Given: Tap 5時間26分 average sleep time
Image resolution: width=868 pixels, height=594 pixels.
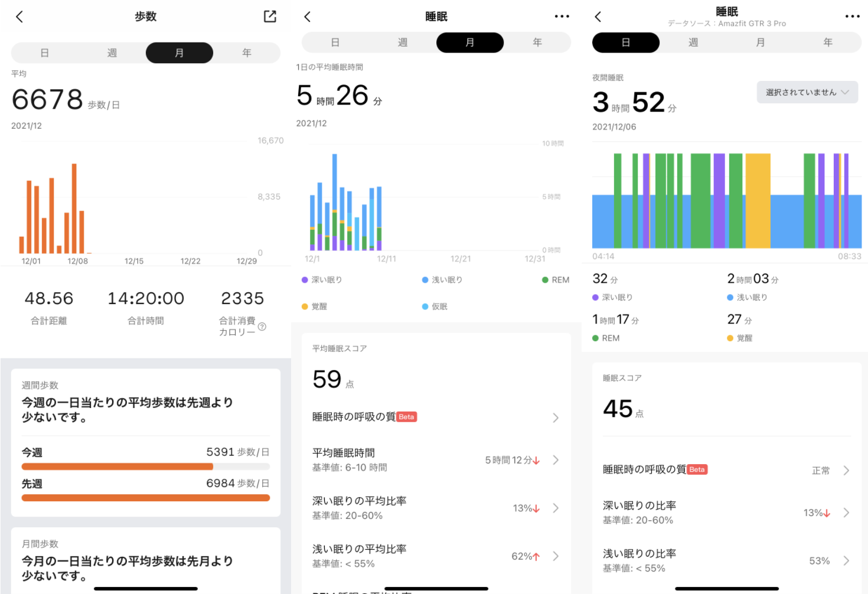Looking at the screenshot, I should pos(340,96).
